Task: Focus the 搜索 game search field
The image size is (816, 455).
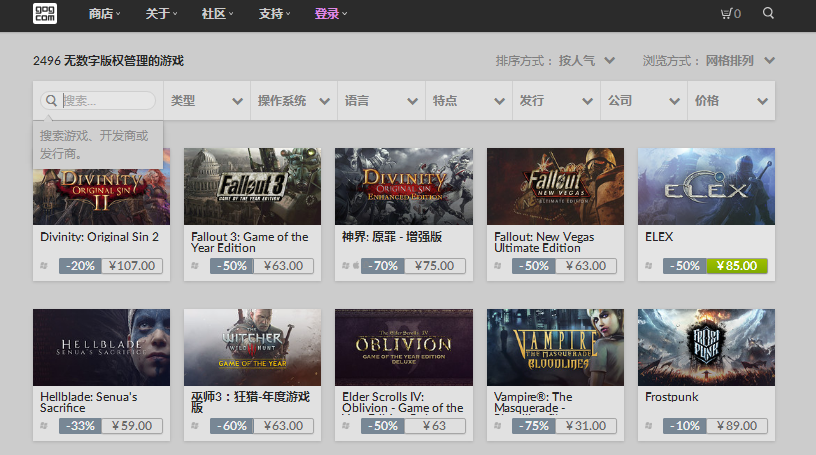Action: click(107, 101)
